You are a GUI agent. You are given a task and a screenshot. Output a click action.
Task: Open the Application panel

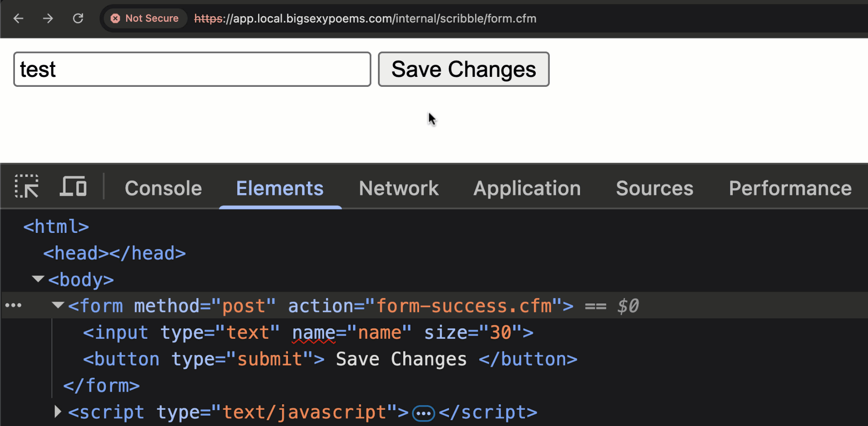pos(527,188)
